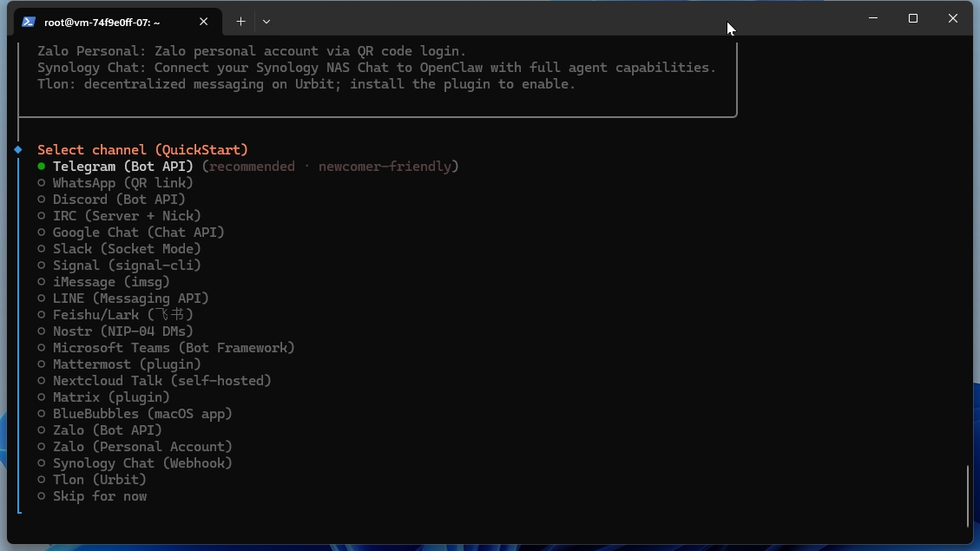Viewport: 980px width, 551px height.
Task: Click Matrix (plugin) list row
Action: tap(104, 397)
